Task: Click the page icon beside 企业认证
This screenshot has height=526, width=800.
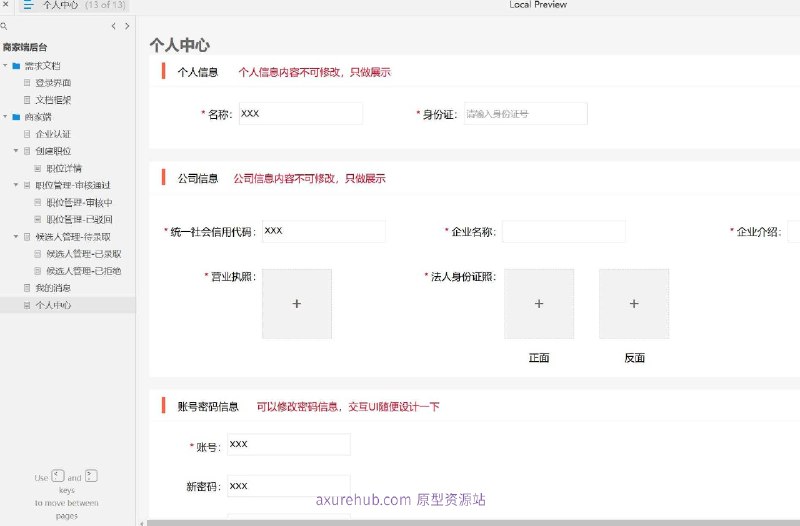Action: 27,134
